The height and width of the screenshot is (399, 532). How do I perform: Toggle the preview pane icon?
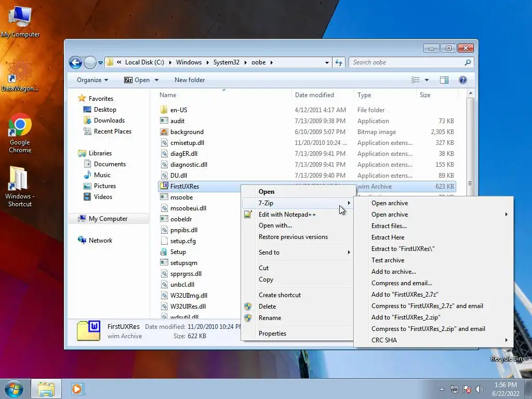click(444, 80)
